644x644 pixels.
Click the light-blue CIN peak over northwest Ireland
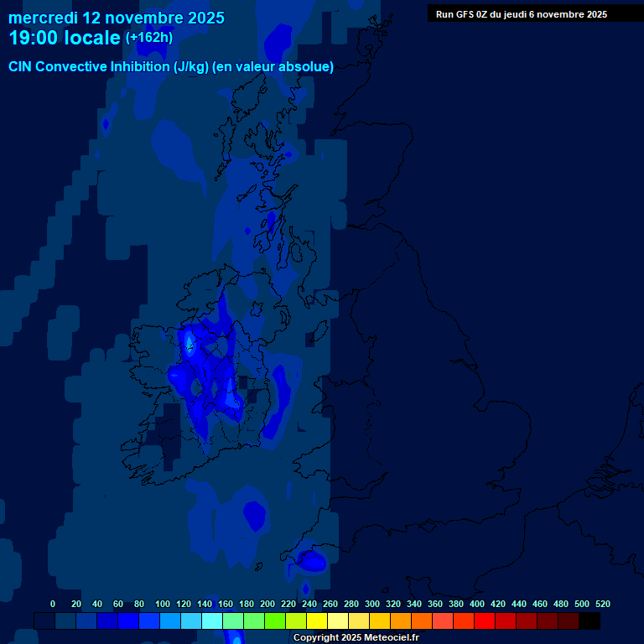coord(189,341)
